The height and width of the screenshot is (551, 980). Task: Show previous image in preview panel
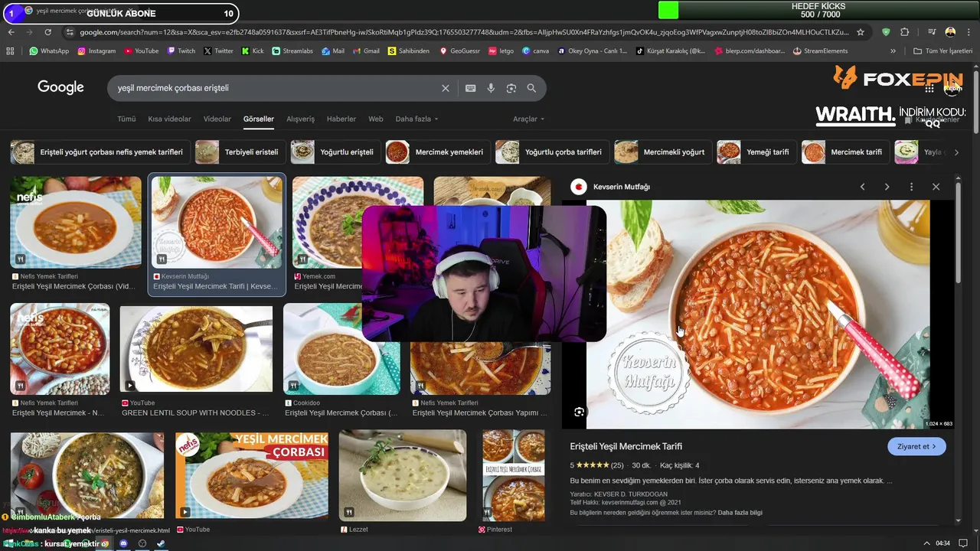point(862,187)
